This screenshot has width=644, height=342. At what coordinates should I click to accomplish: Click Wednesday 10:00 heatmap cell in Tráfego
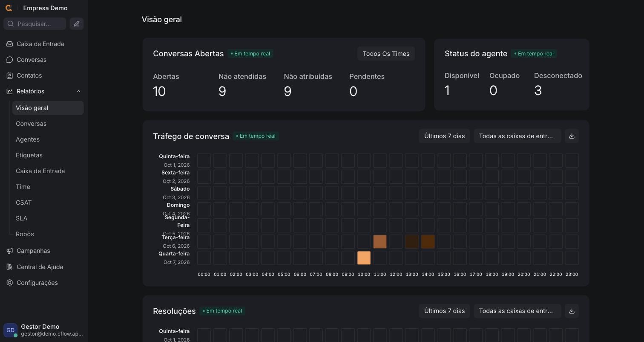point(364,258)
